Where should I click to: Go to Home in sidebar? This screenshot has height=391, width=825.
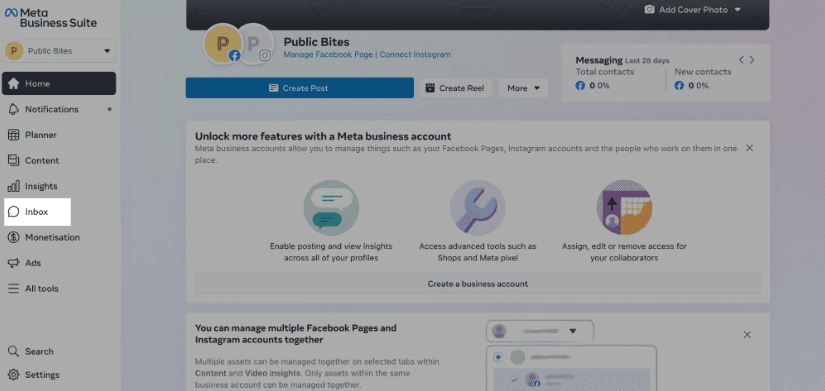point(59,84)
